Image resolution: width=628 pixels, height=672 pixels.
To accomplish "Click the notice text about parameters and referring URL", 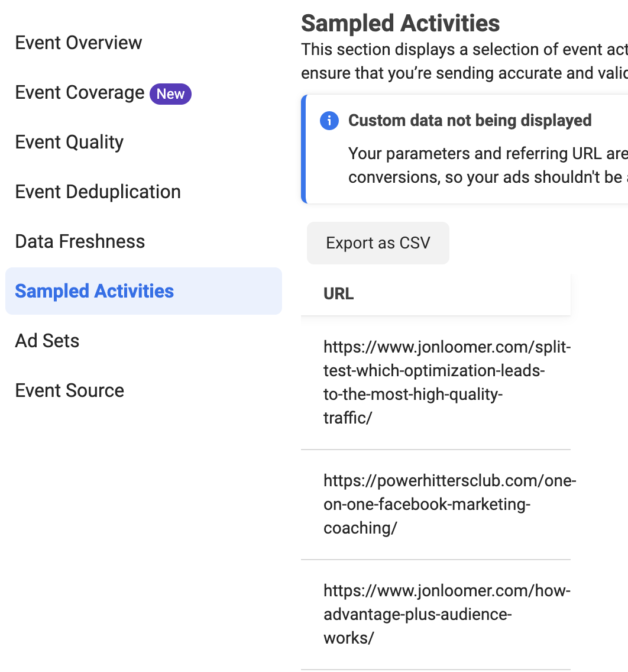I will coord(488,166).
